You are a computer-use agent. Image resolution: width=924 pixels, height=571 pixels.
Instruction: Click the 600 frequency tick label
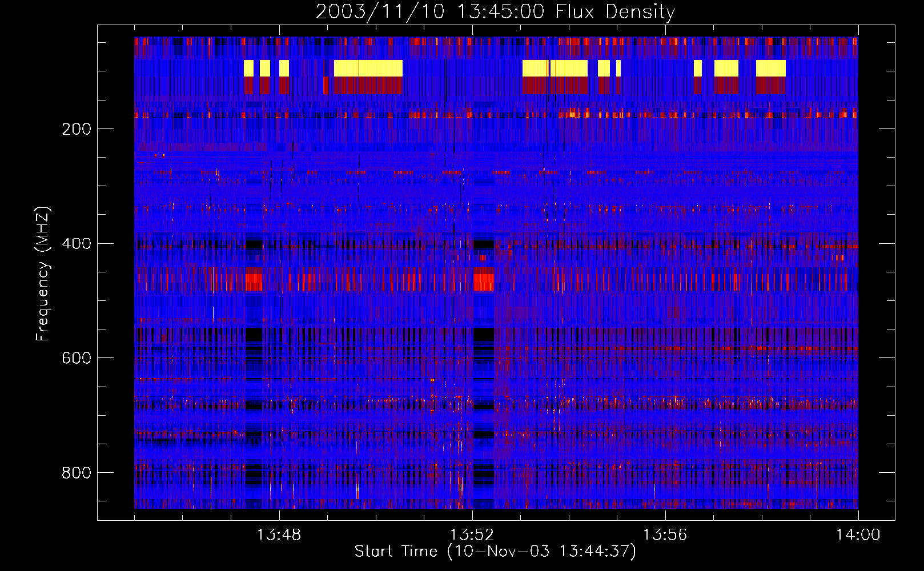[x=76, y=358]
